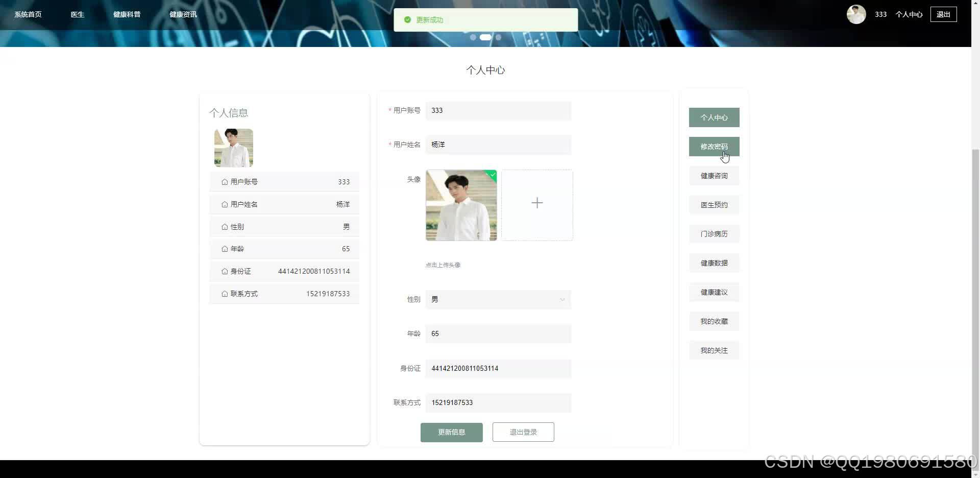Click 点击上传头像 hint text
The height and width of the screenshot is (478, 980).
click(x=443, y=265)
